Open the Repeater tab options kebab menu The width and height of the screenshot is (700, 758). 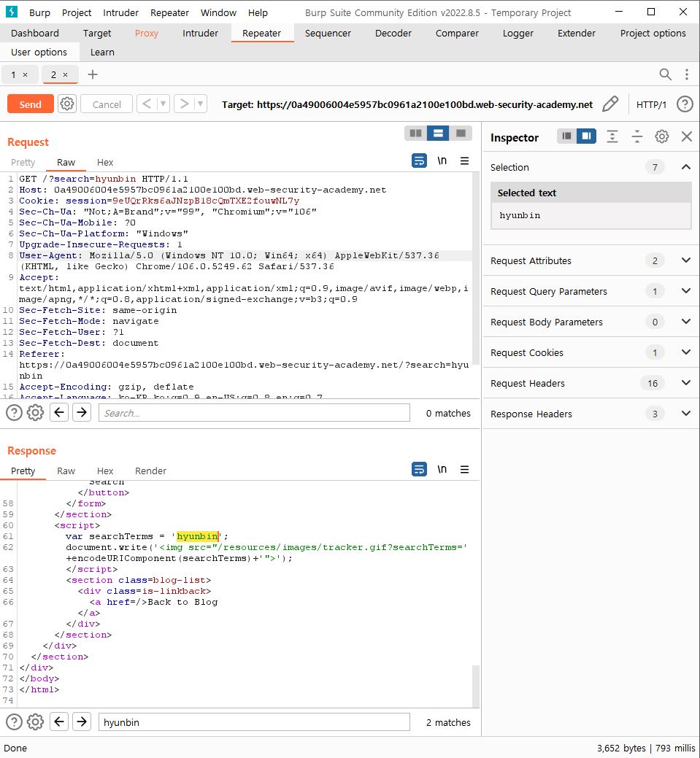point(686,74)
